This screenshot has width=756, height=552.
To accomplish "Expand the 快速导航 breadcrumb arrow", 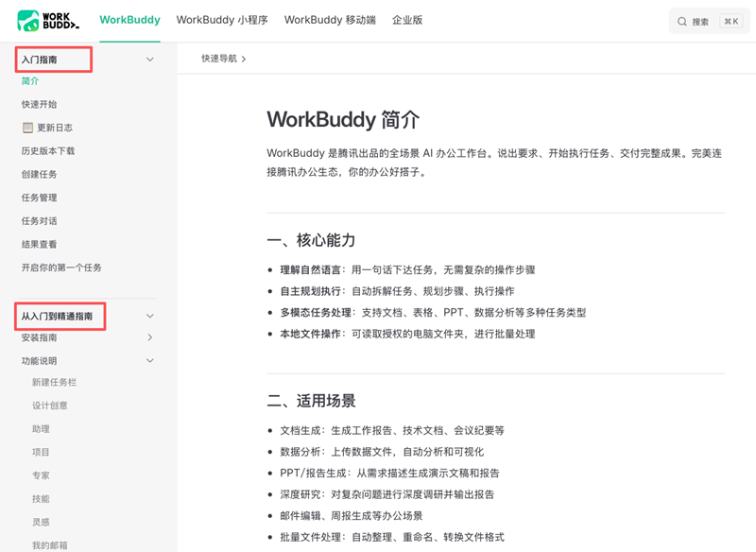I will click(244, 59).
